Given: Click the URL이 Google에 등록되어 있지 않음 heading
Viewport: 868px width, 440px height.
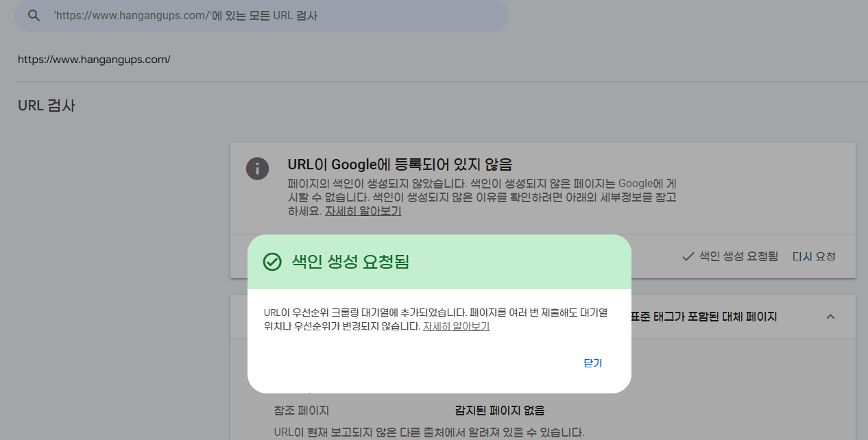Looking at the screenshot, I should pyautogui.click(x=400, y=164).
